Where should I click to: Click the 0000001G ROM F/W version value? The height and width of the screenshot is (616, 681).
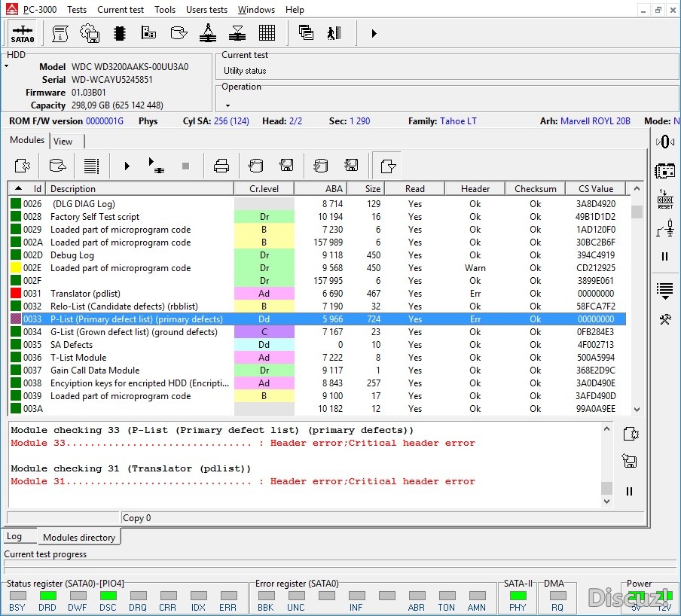(105, 121)
